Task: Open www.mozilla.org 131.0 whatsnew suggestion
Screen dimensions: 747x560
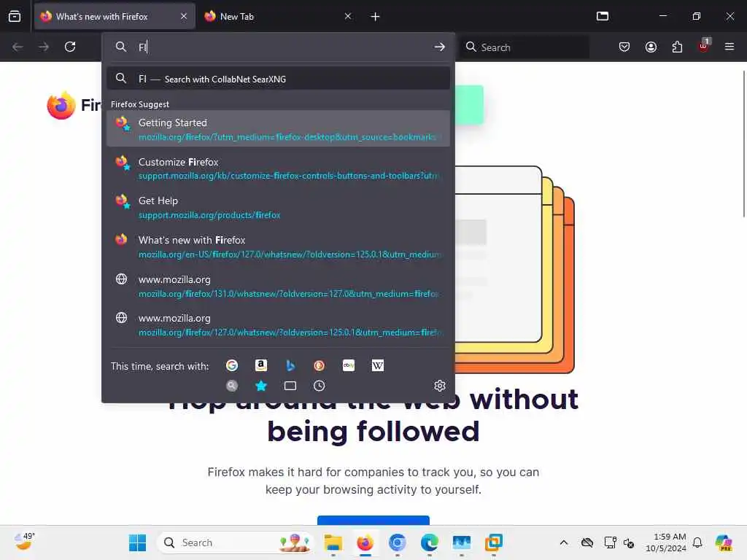Action: tap(278, 286)
